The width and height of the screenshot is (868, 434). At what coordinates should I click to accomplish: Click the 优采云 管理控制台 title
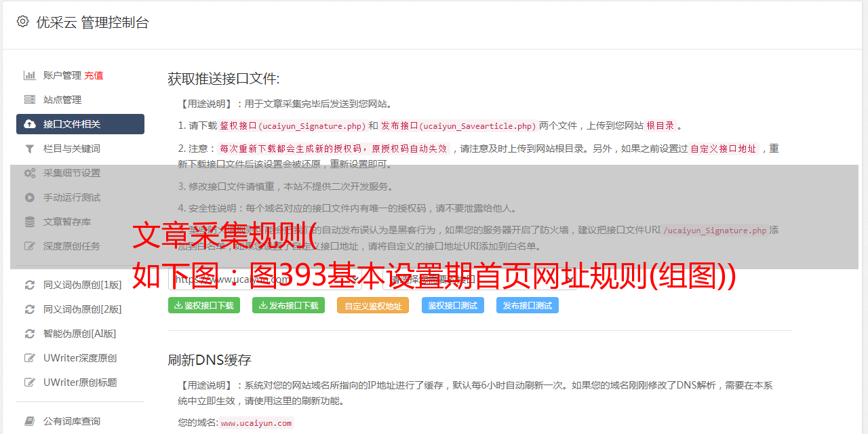(92, 22)
